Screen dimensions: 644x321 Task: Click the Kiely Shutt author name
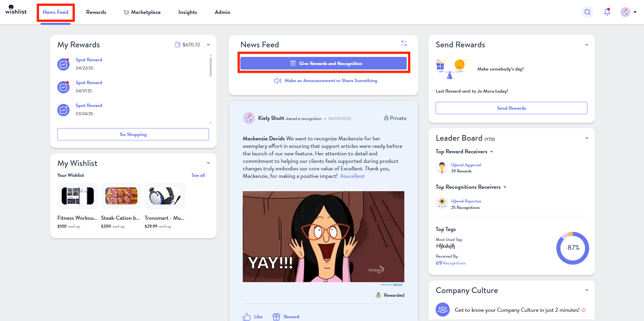(x=271, y=118)
